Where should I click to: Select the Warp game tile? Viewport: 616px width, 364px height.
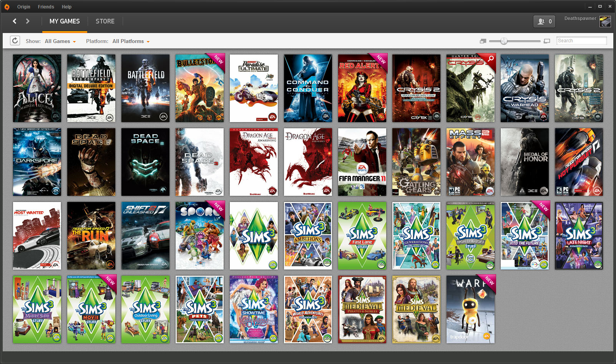pos(470,309)
